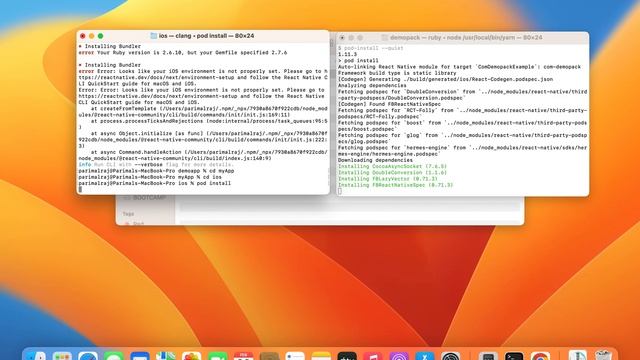The width and height of the screenshot is (640, 360).
Task: Open FaceTime from the Dock
Action: point(218,356)
